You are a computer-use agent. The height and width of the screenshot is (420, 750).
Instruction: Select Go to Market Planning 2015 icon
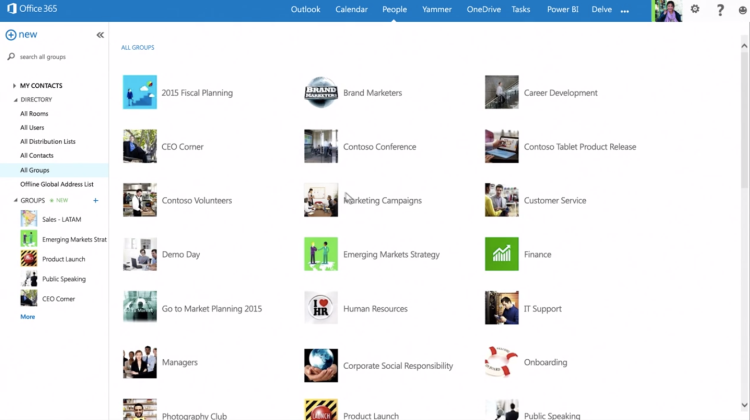140,308
